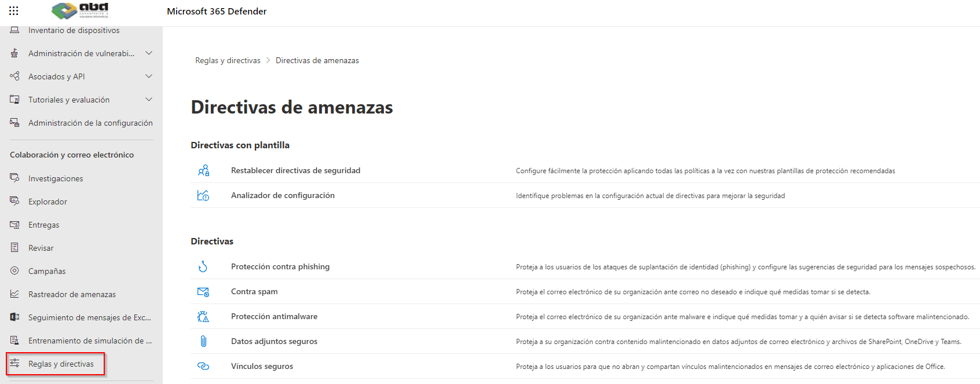980x384 pixels.
Task: Open Seguimiento de mensajes de Exchange
Action: tap(89, 317)
